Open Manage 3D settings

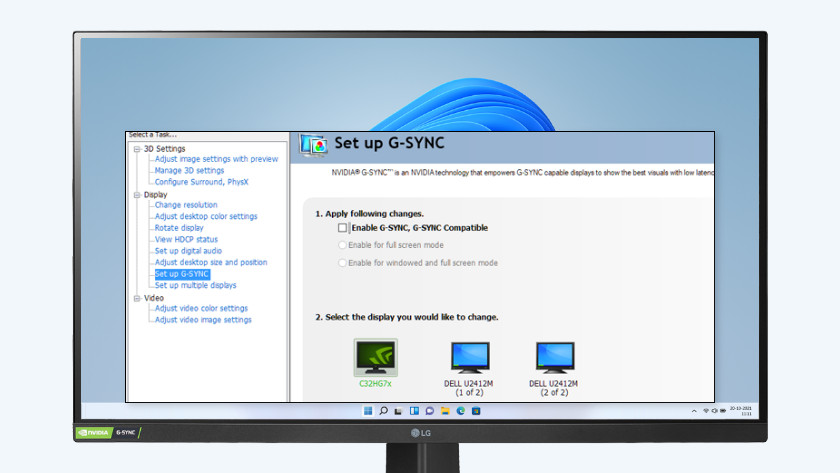189,171
